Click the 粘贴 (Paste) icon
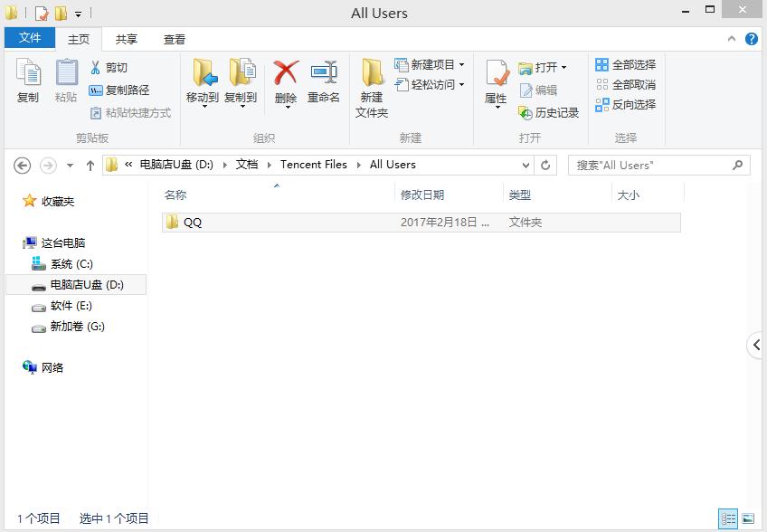The image size is (767, 532). click(x=66, y=81)
